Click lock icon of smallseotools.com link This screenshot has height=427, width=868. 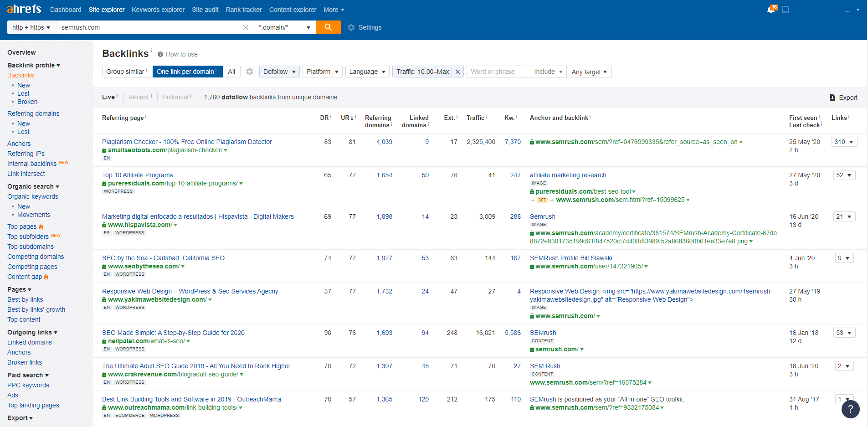tap(104, 150)
